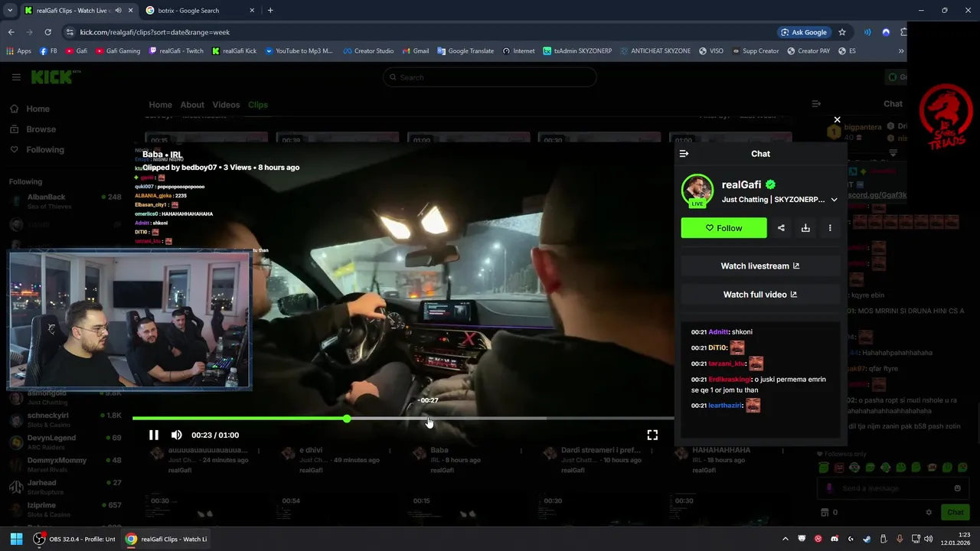The height and width of the screenshot is (551, 980).
Task: Open YouTube to Mp3 bookmark
Action: pyautogui.click(x=299, y=51)
